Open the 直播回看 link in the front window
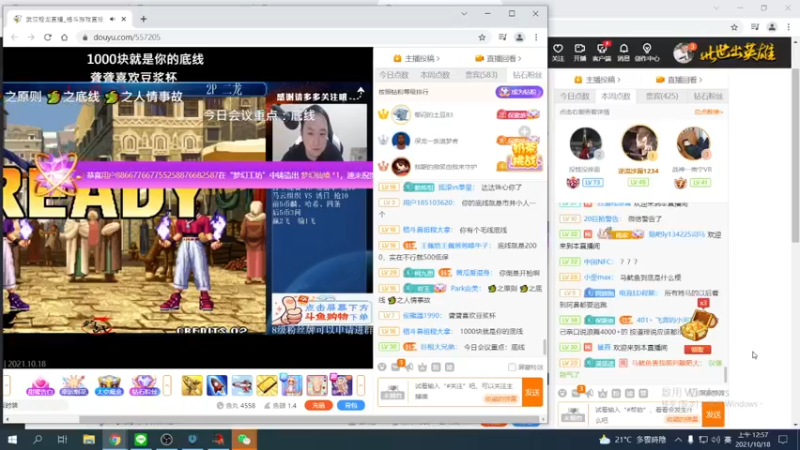800x450 pixels. point(498,59)
